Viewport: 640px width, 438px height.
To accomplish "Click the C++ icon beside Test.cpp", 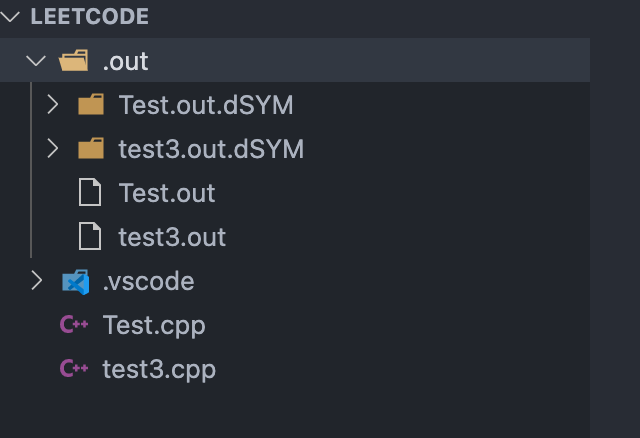I will (x=74, y=325).
